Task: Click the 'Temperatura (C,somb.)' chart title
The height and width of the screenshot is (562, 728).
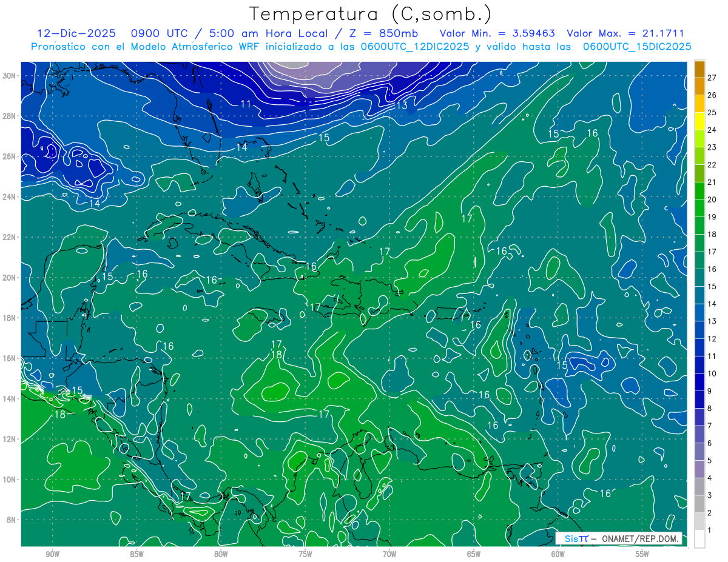Action: pos(371,14)
